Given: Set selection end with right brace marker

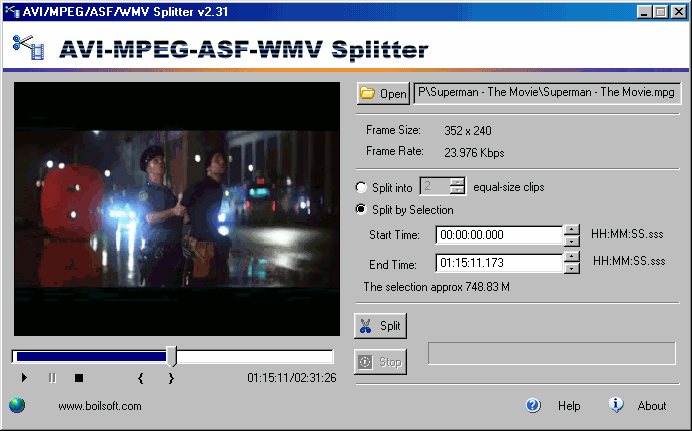Looking at the screenshot, I should coord(171,378).
